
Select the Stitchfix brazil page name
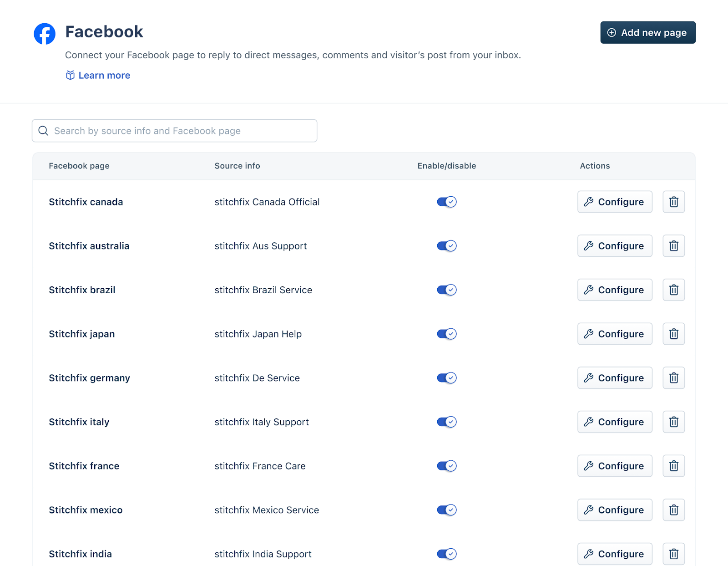pos(82,290)
